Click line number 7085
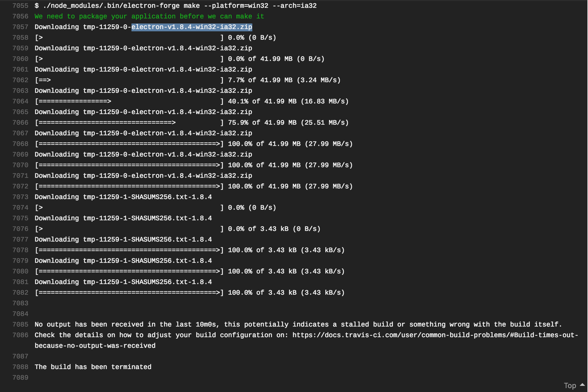The image size is (588, 392). click(x=20, y=324)
